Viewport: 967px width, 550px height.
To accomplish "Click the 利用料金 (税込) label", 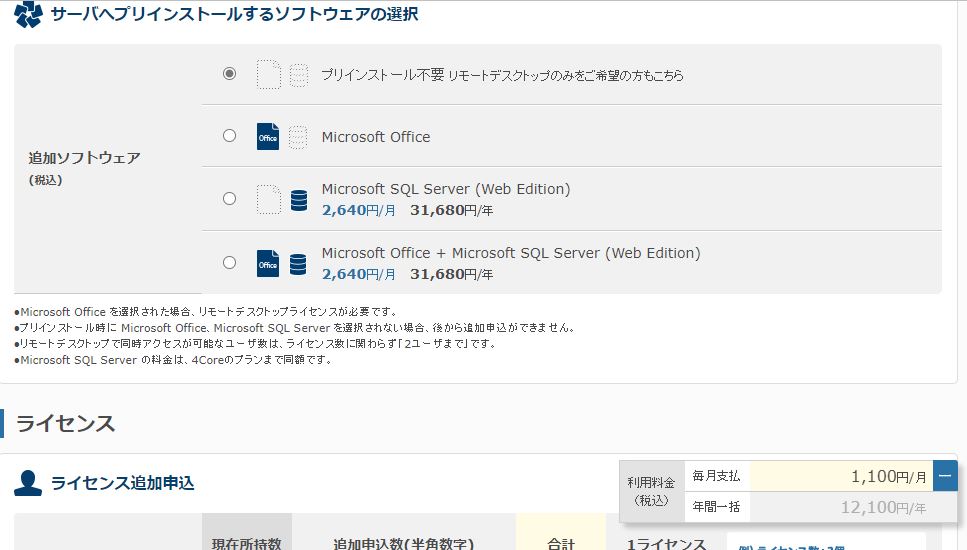I will click(651, 491).
